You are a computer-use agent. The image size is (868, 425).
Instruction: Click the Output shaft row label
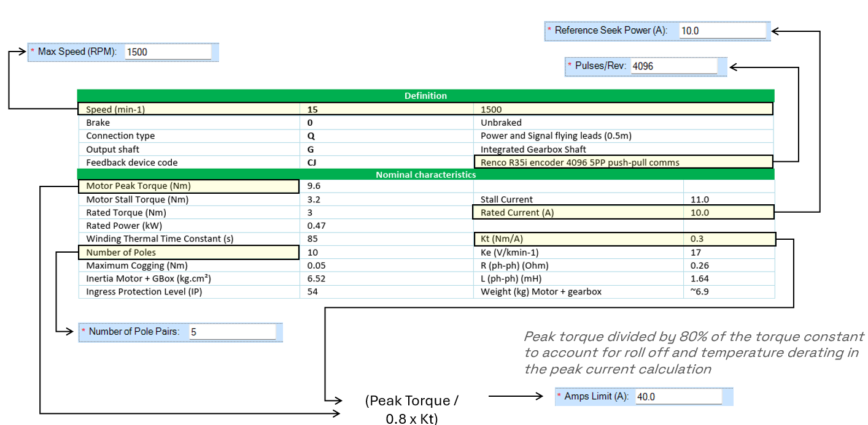tap(112, 150)
